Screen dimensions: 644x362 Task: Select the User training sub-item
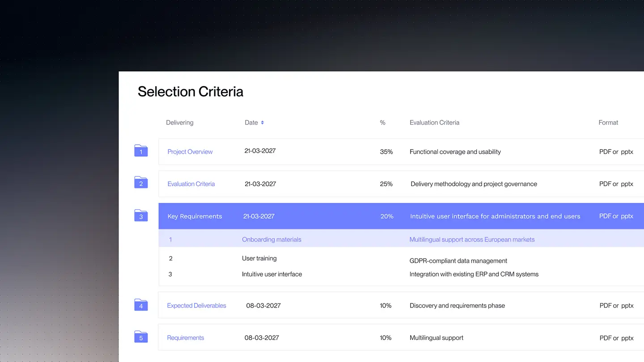(259, 258)
